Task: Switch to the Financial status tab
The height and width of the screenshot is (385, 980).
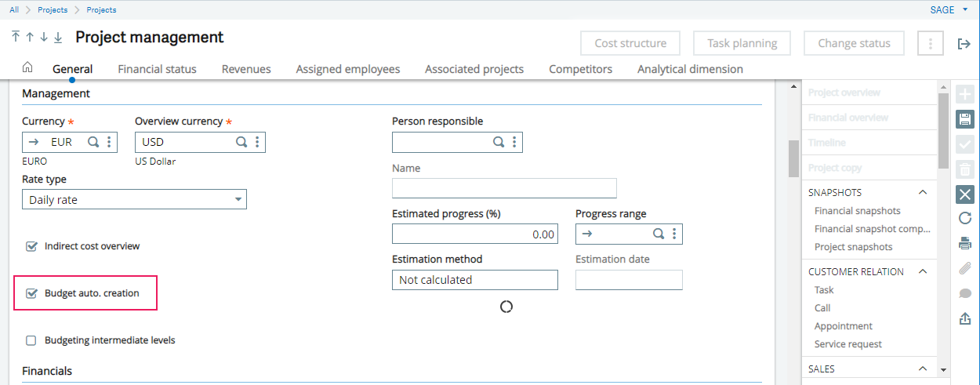Action: pyautogui.click(x=157, y=69)
